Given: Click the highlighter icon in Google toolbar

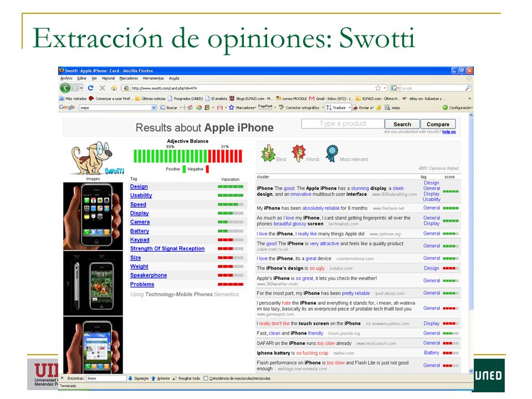Looking at the screenshot, I should [x=379, y=108].
